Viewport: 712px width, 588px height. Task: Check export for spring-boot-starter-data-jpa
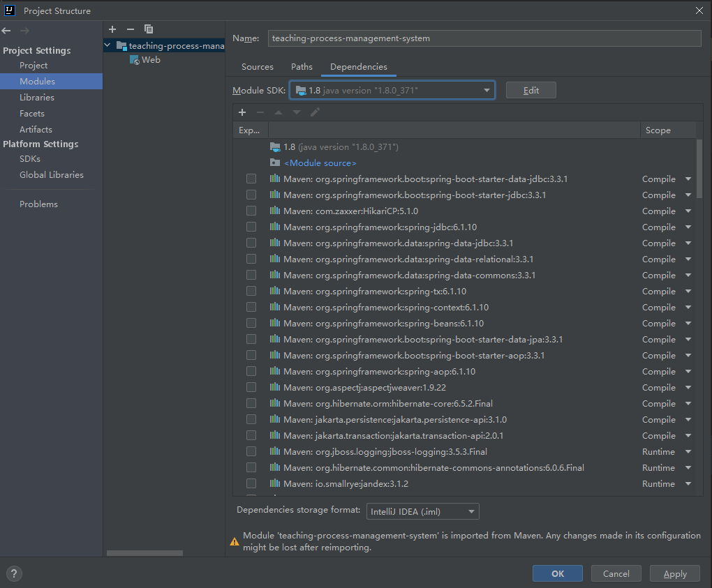pos(251,340)
